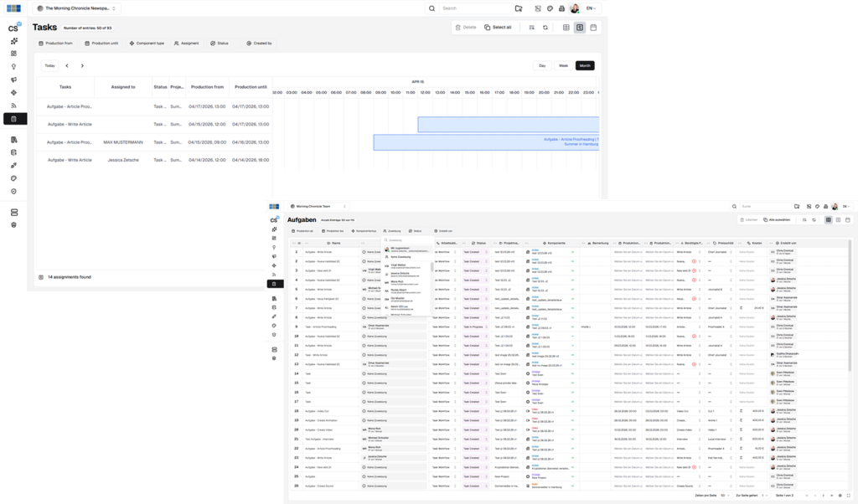The image size is (858, 504).
Task: Open the Production from filter
Action: (55, 43)
